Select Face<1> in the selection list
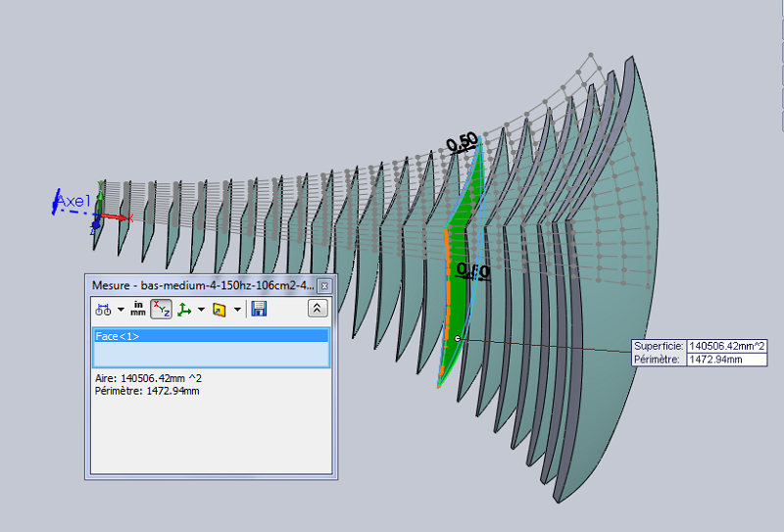Screen dimensions: 784x532 point(211,336)
